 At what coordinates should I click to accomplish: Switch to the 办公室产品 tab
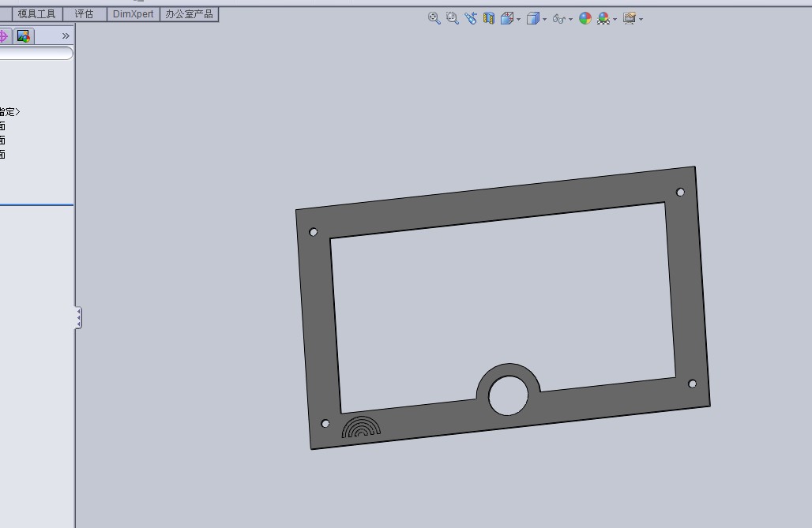189,14
